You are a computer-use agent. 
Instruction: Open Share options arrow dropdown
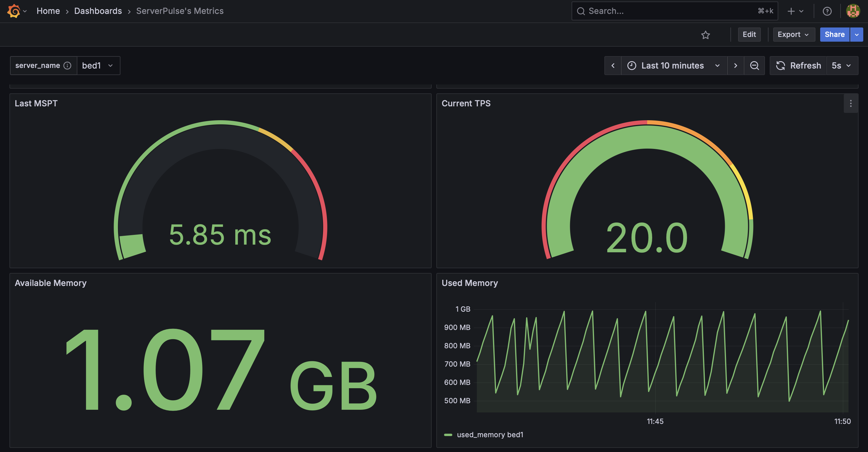(x=856, y=34)
